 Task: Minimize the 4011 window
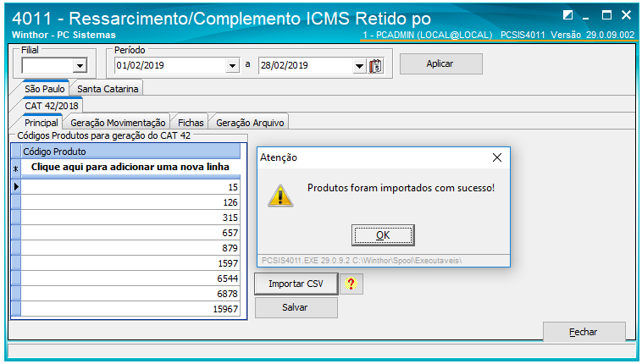[x=586, y=16]
